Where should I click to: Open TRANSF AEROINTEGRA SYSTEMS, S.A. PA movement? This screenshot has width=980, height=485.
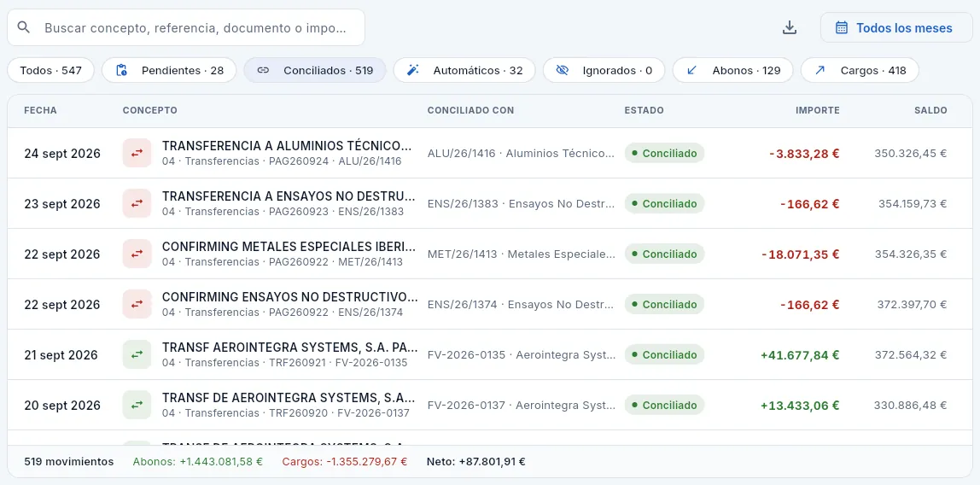pyautogui.click(x=290, y=348)
